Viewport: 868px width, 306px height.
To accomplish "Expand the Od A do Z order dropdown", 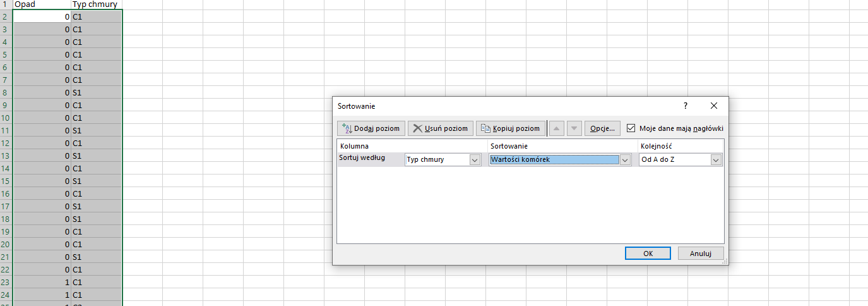I will pyautogui.click(x=716, y=160).
